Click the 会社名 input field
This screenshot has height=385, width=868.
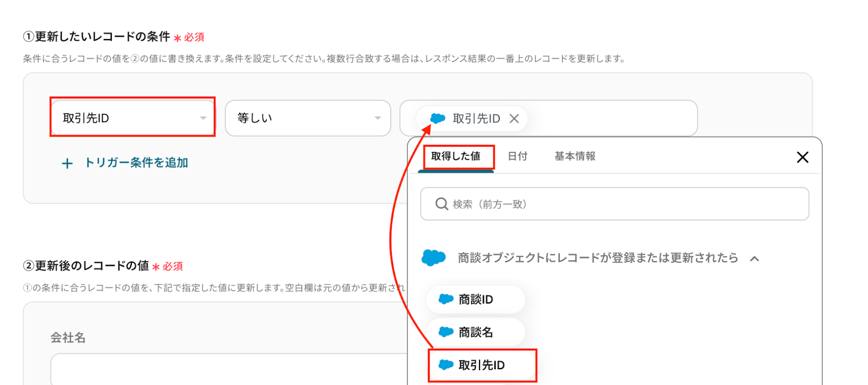[228, 369]
